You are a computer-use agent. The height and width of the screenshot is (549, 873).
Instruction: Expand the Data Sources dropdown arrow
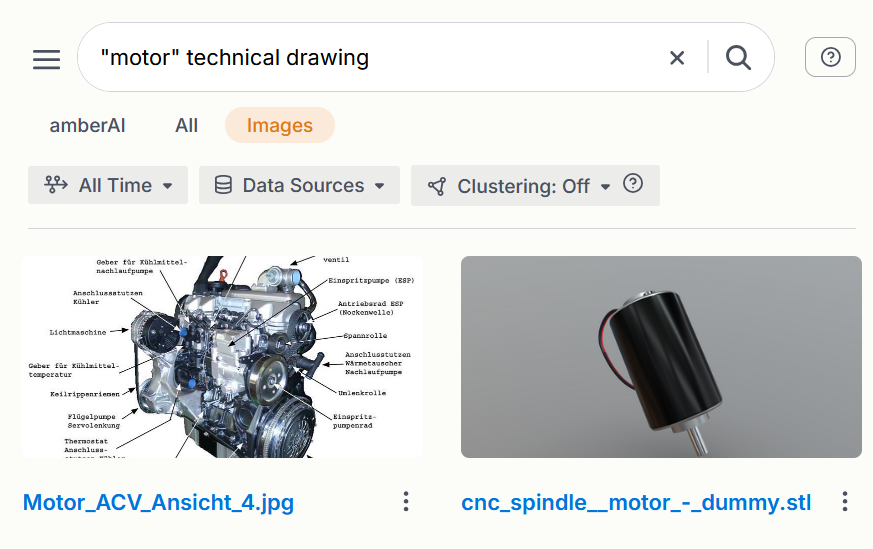point(380,186)
